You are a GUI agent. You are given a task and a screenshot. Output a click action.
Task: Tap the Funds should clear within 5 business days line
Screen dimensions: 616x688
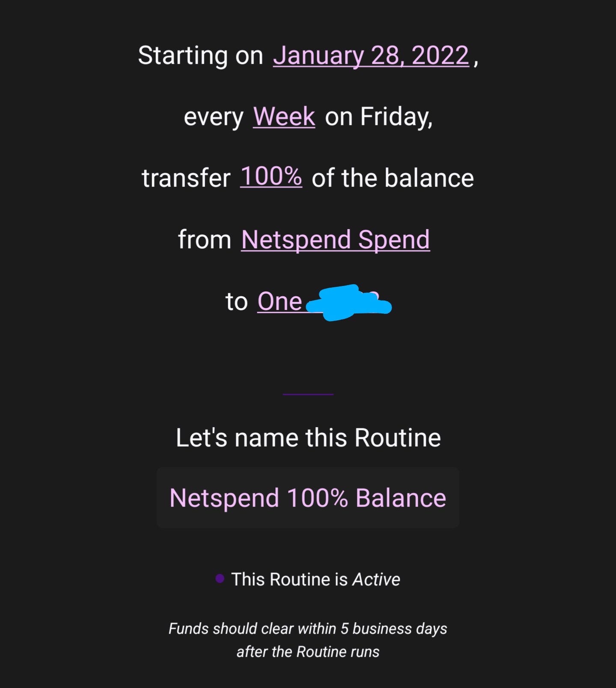coord(308,628)
